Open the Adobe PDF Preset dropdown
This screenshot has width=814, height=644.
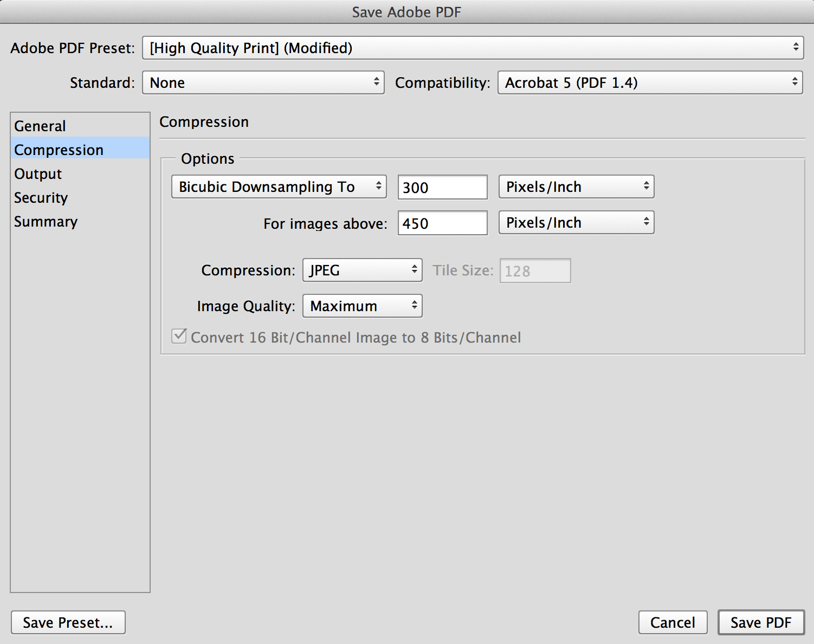point(473,48)
